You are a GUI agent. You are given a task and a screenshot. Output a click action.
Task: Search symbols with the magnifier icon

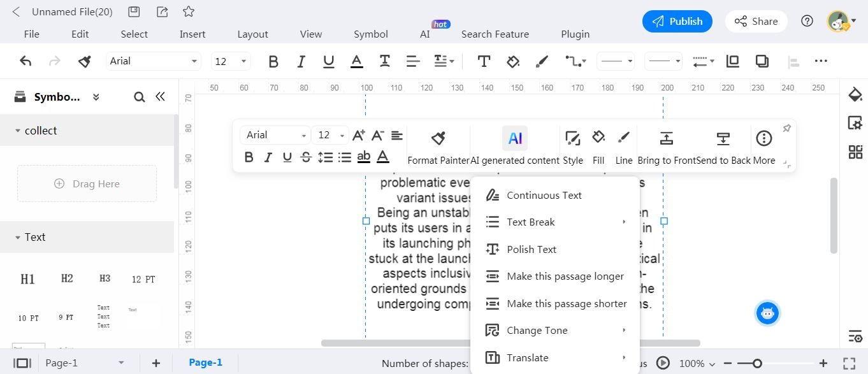pyautogui.click(x=140, y=97)
